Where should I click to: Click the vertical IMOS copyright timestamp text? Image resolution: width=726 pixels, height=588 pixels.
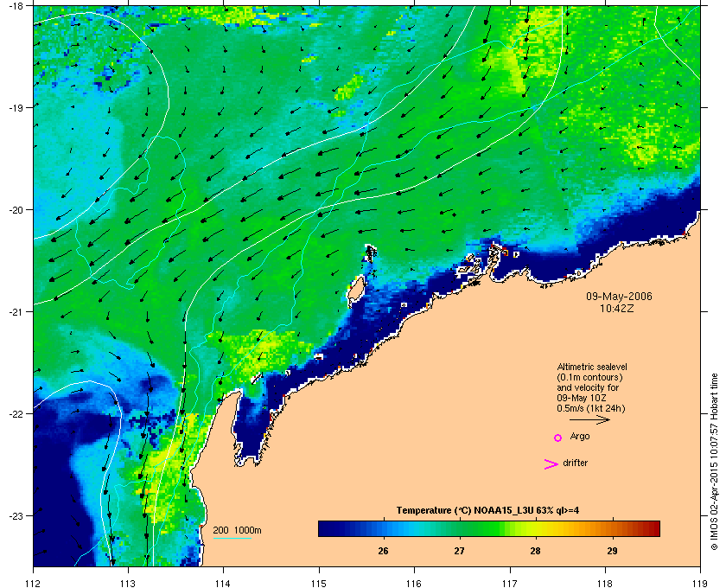tap(714, 462)
